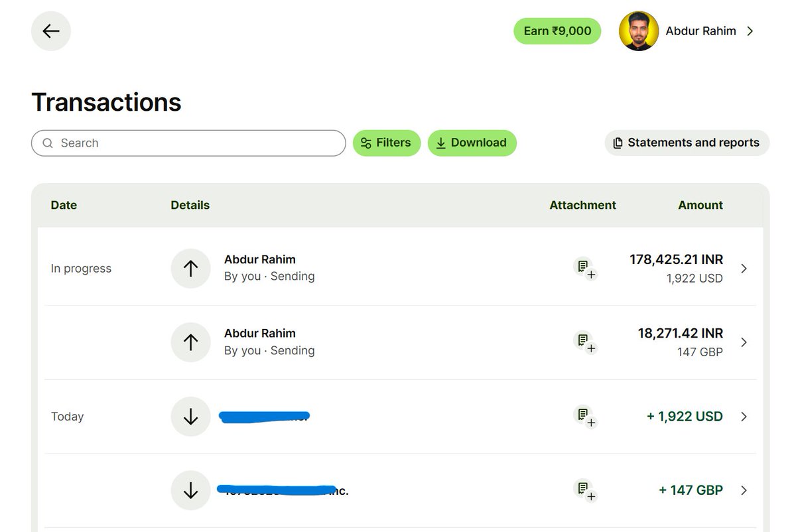Focus the Search transactions field
Image resolution: width=796 pixels, height=532 pixels.
tap(188, 143)
